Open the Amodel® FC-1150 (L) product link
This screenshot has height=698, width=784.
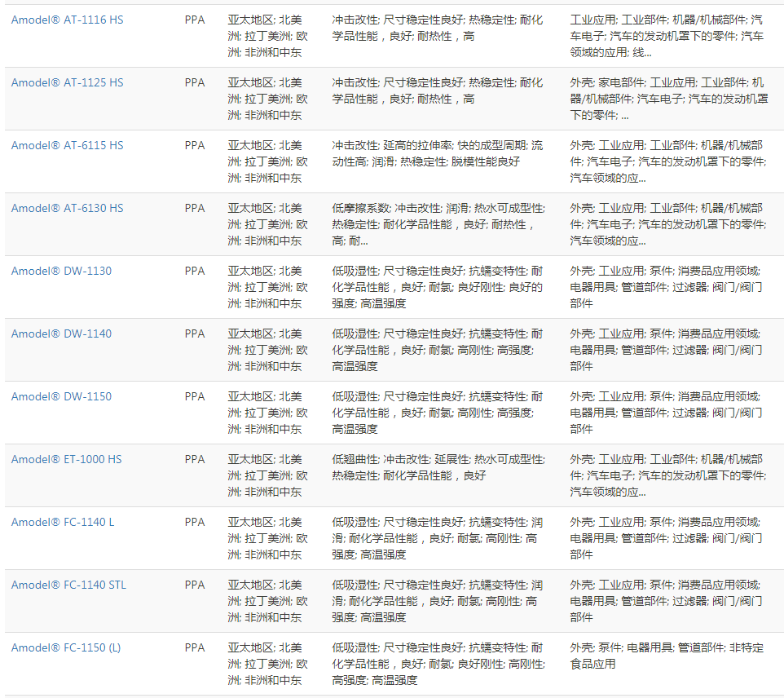click(x=66, y=648)
